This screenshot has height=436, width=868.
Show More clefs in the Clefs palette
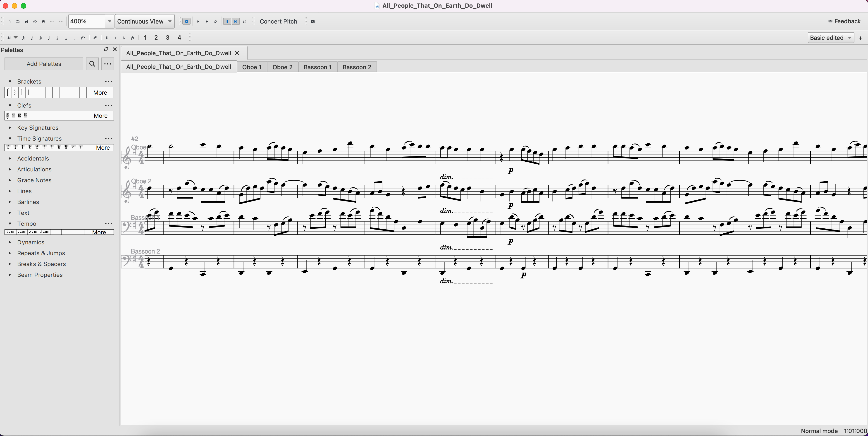(101, 116)
